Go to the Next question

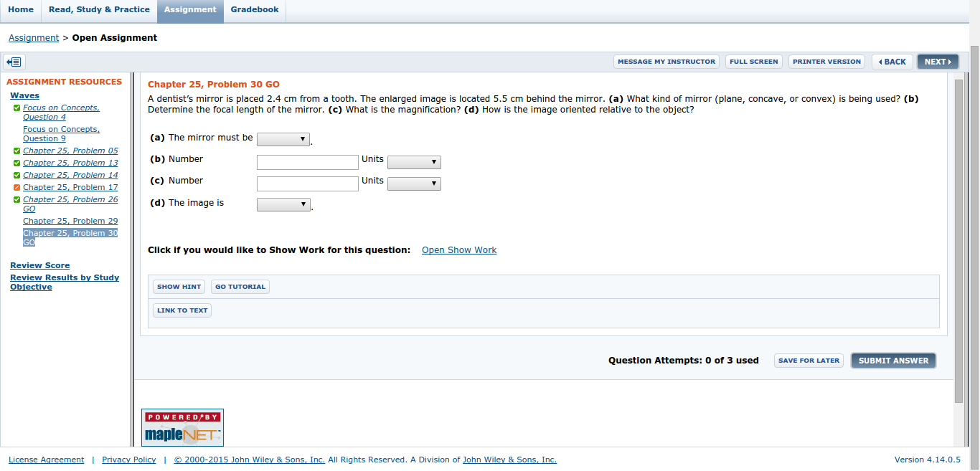click(938, 62)
